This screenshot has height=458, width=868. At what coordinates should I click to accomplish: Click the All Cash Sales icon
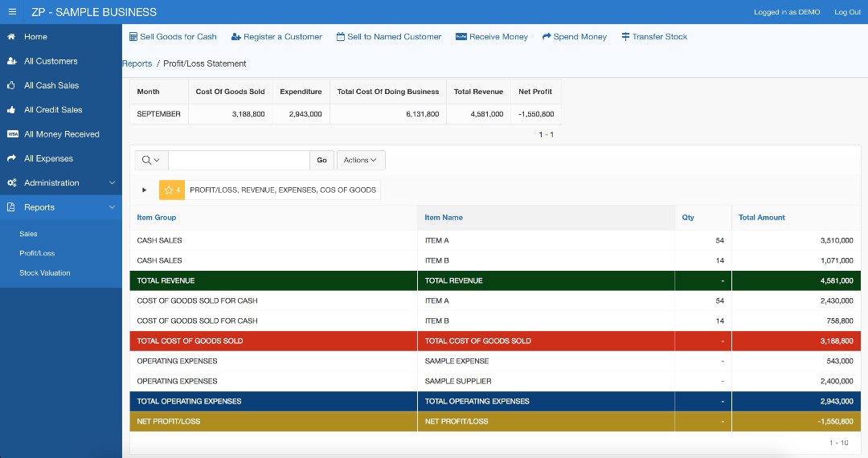(x=11, y=85)
